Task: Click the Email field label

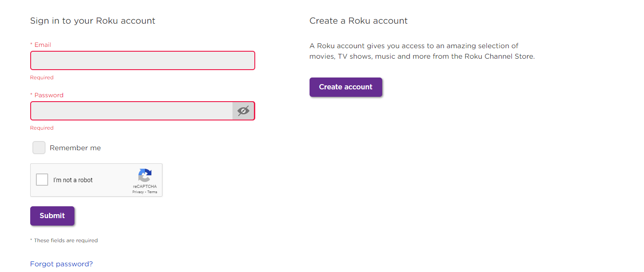Action: tap(41, 45)
